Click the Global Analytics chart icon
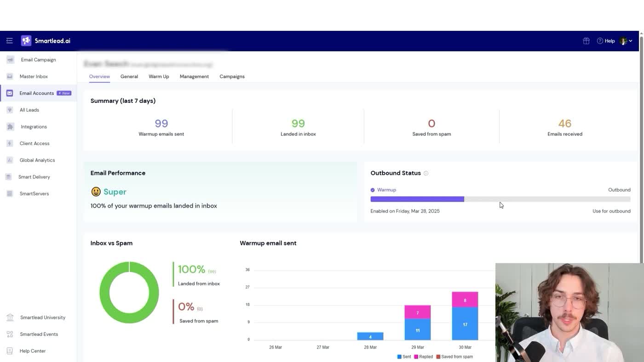644x362 pixels. click(10, 160)
